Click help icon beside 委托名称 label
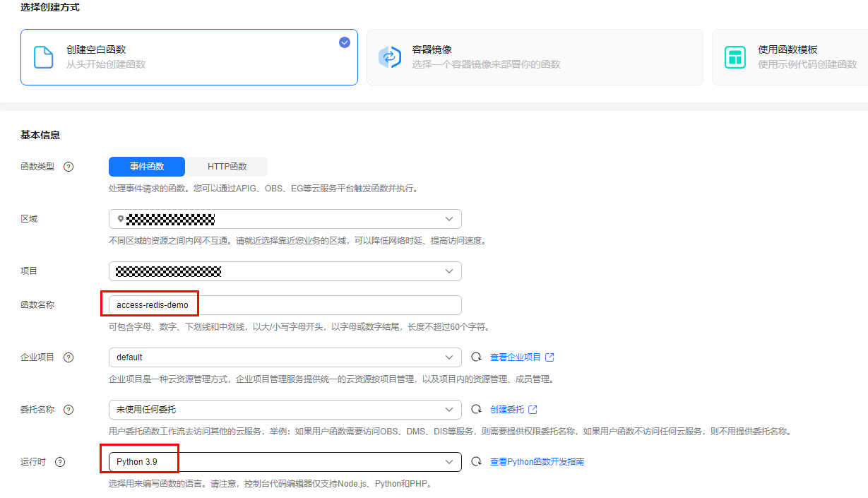Screen dimensions: 868x498 [69, 410]
